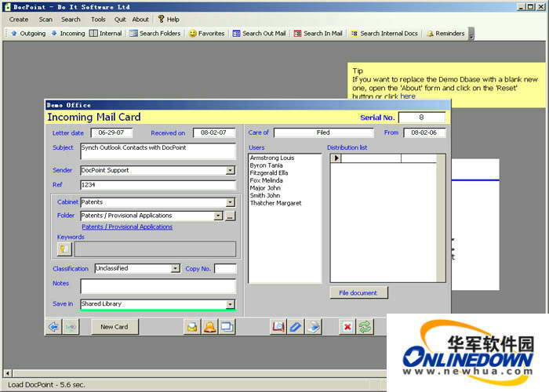
Task: Open the Tools menu
Action: point(98,20)
